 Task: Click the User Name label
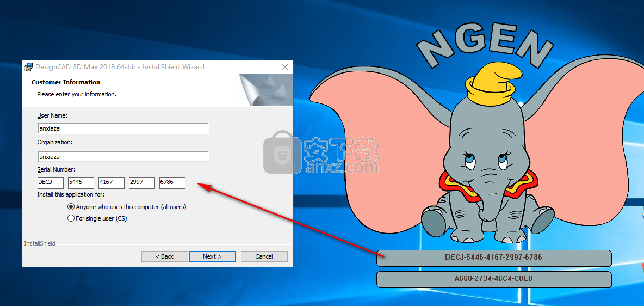[x=52, y=115]
